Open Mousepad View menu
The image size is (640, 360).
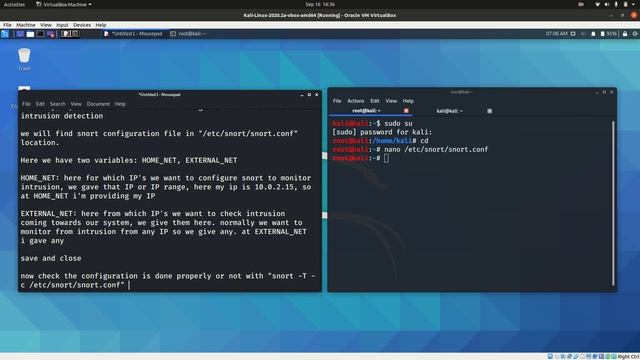pyautogui.click(x=76, y=104)
